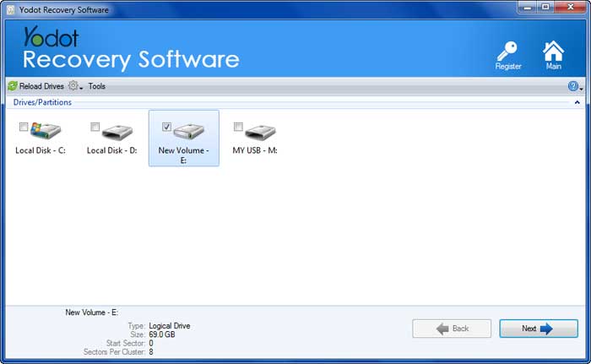Check the MY USB - M: checkbox

(238, 127)
